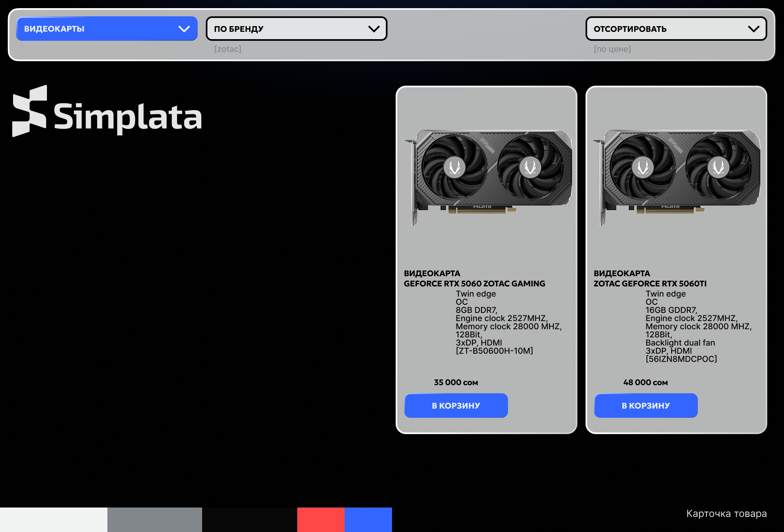Viewport: 784px width, 532px height.
Task: Click the Simplata logo emblem icon
Action: click(29, 111)
